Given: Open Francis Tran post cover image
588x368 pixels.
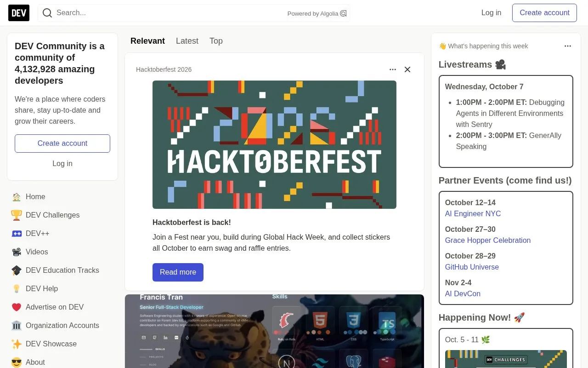Looking at the screenshot, I should [x=274, y=331].
